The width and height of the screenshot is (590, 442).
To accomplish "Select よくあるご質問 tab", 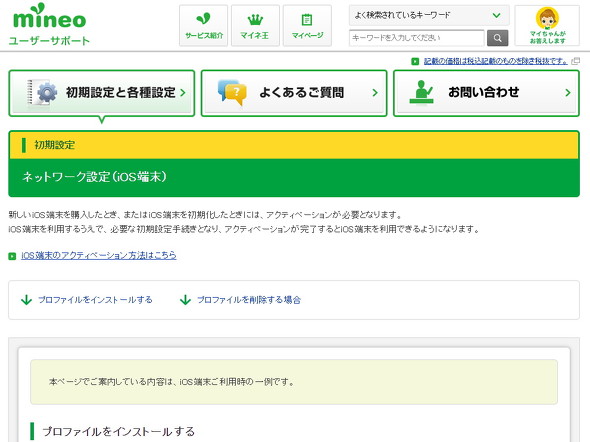I will point(294,93).
